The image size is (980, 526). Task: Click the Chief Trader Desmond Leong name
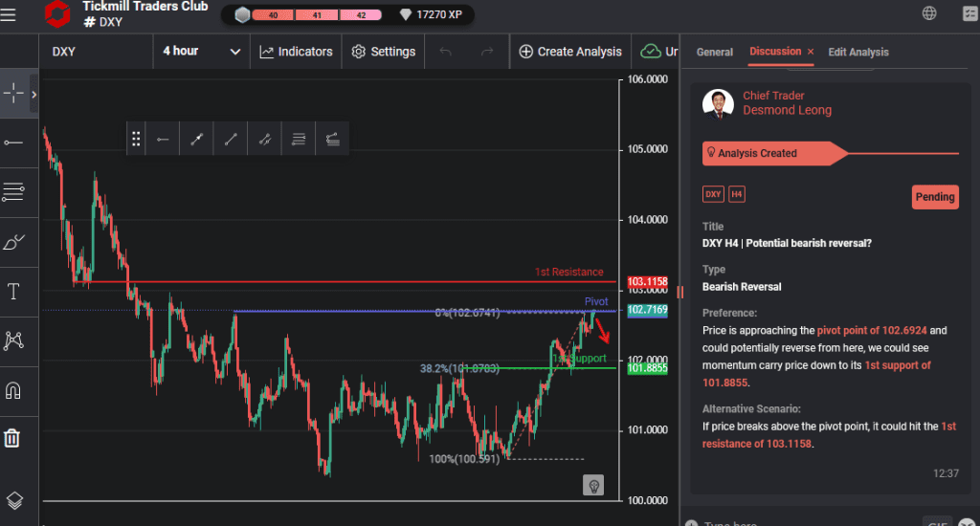[x=787, y=103]
